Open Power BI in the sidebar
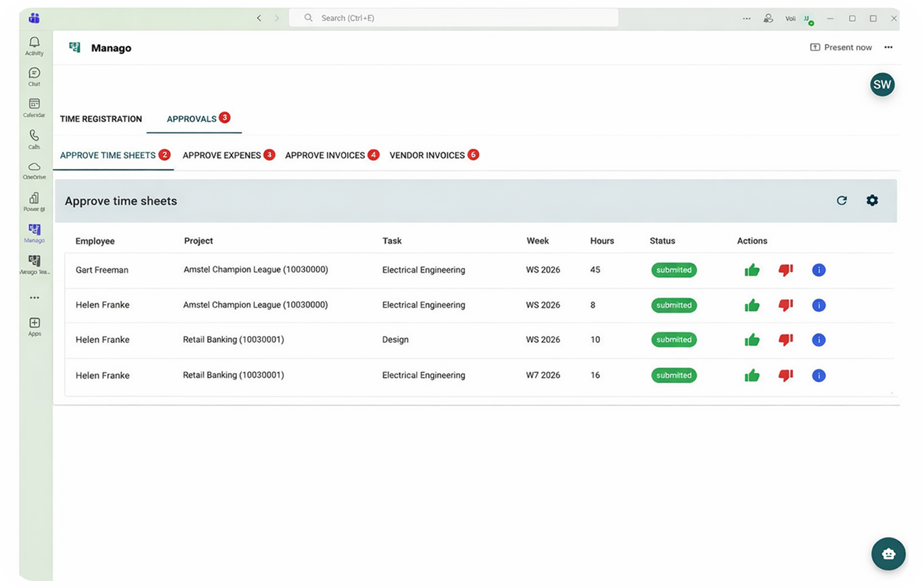The height and width of the screenshot is (588, 923). pos(34,202)
